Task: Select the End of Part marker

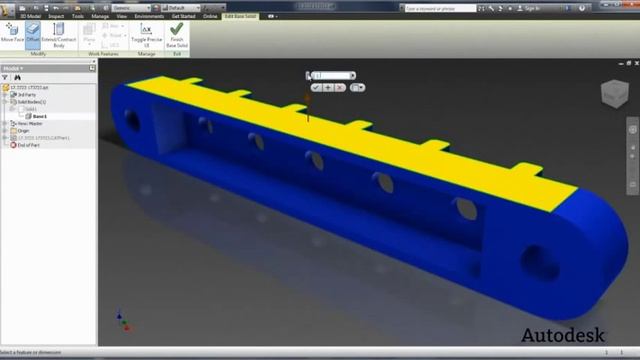Action: tap(24, 145)
